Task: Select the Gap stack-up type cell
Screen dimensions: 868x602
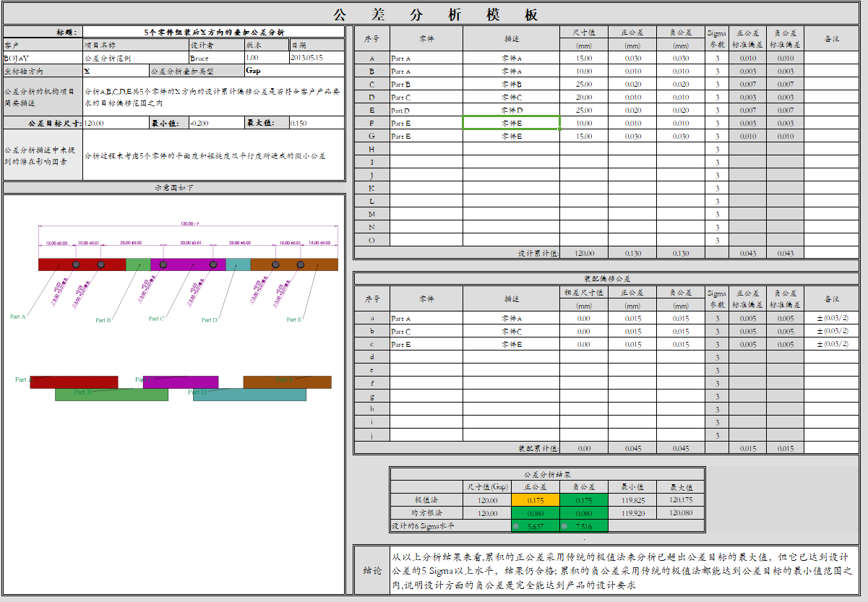Action: [x=294, y=71]
